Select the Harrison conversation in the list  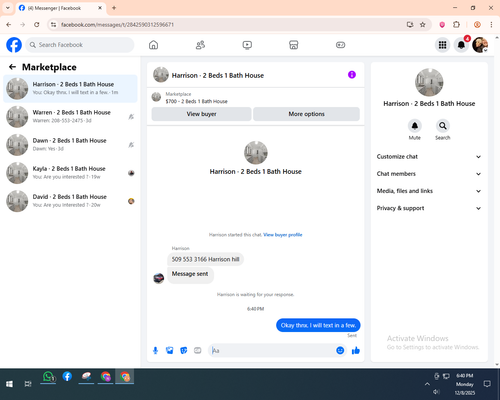(70, 89)
